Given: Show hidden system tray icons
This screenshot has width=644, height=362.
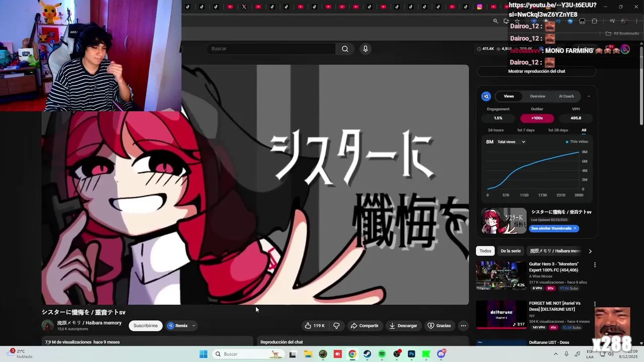Looking at the screenshot, I should [555, 354].
